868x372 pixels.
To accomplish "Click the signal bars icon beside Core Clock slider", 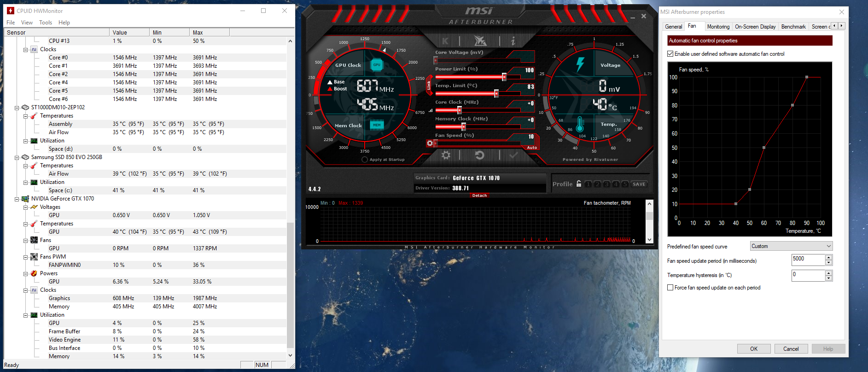I will (431, 111).
